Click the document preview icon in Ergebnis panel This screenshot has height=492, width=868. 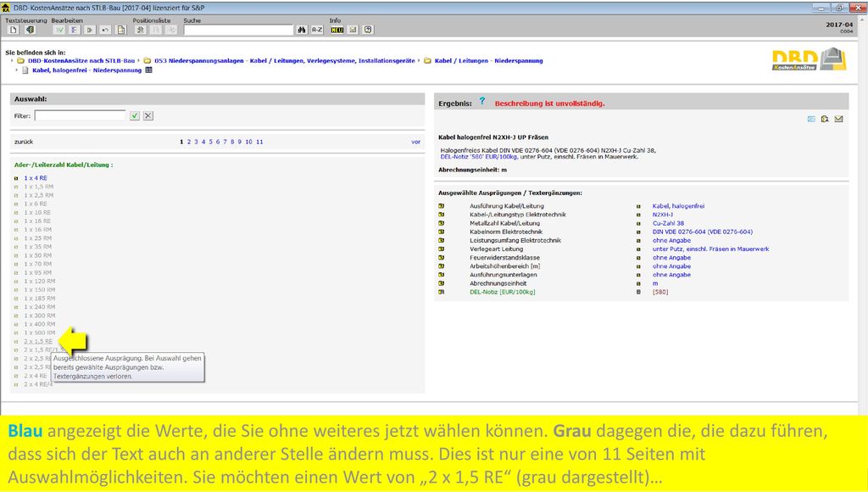(x=825, y=119)
